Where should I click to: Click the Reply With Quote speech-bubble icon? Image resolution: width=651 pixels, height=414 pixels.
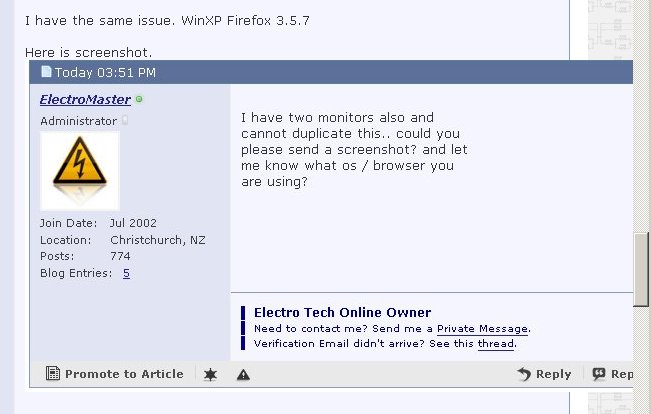pos(599,374)
